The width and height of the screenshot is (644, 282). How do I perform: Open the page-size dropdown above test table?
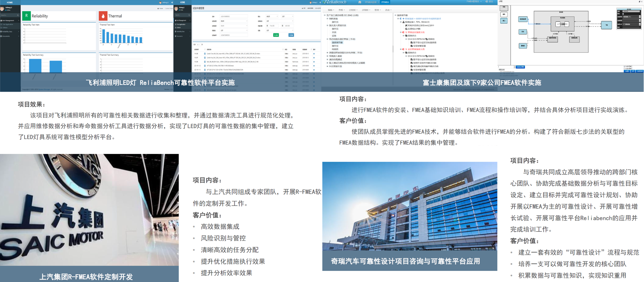point(198,44)
